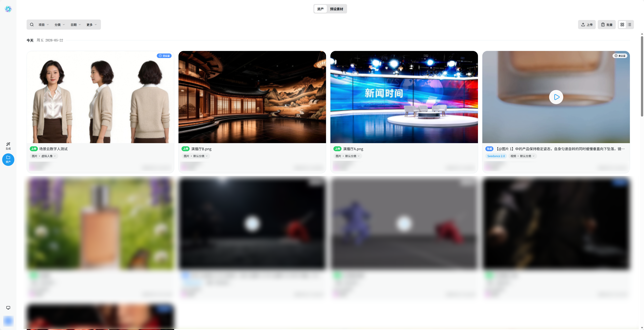Screen dimensions: 644x330
Task: Click the 演播厅A.png file name
Action: tap(353, 149)
